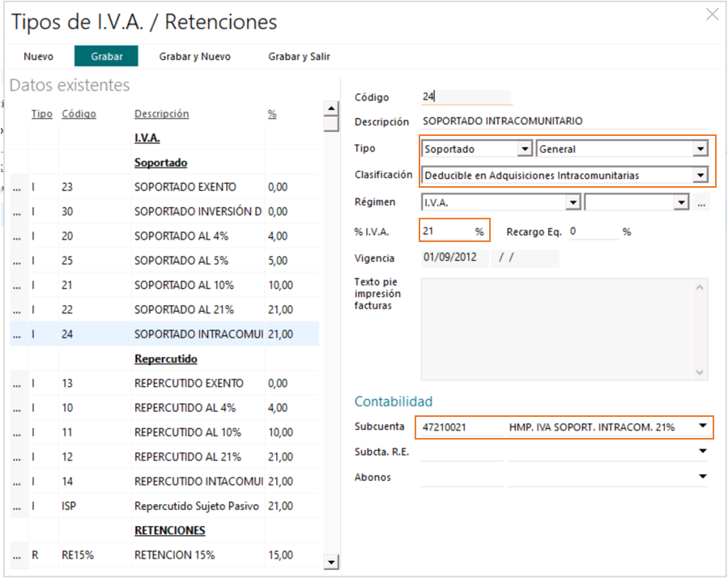This screenshot has width=728, height=578.
Task: Select the Nuevo menu option
Action: tap(39, 56)
